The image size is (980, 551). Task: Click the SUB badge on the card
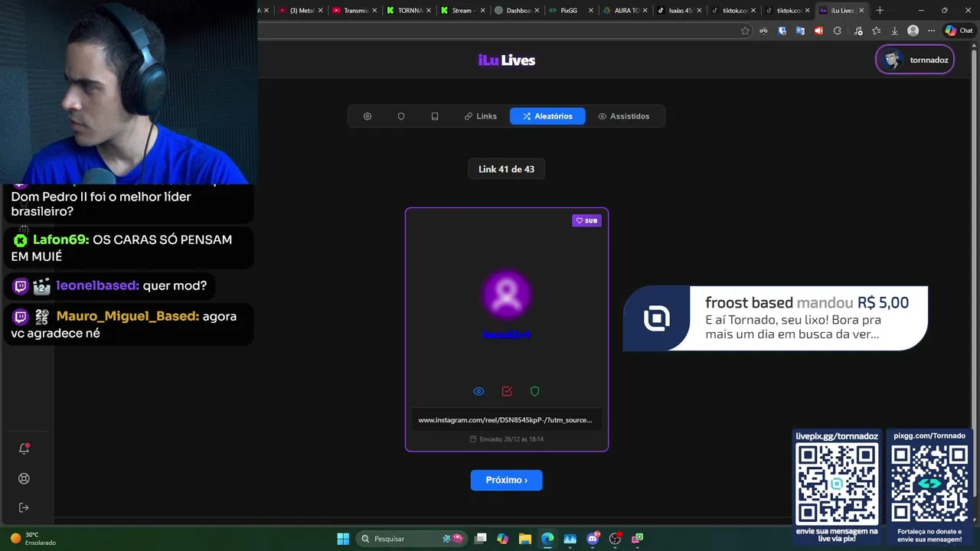click(587, 220)
